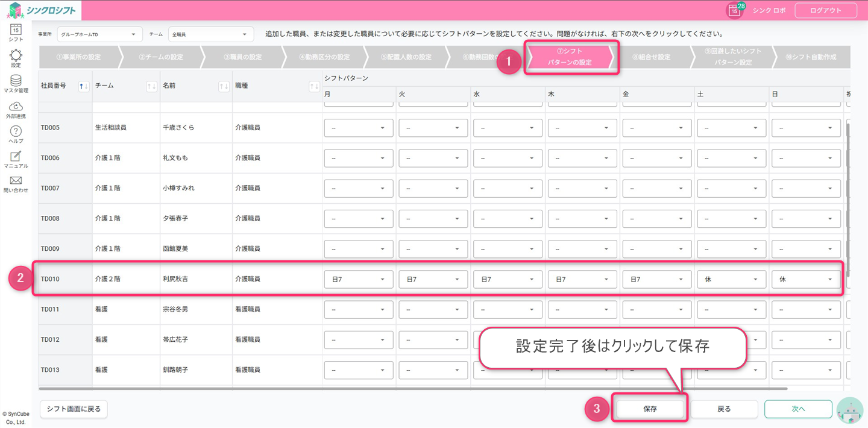The image size is (868, 428).
Task: Click the 外部連携 cloud icon
Action: pos(16,107)
